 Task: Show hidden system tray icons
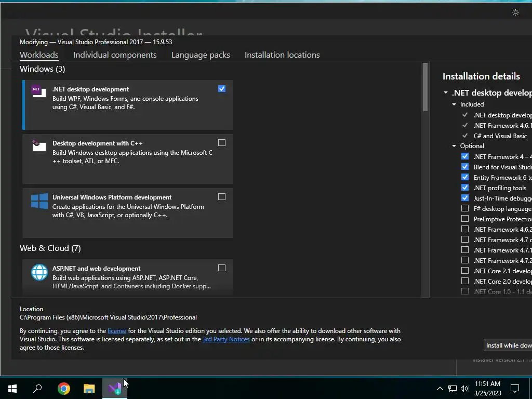pos(440,389)
